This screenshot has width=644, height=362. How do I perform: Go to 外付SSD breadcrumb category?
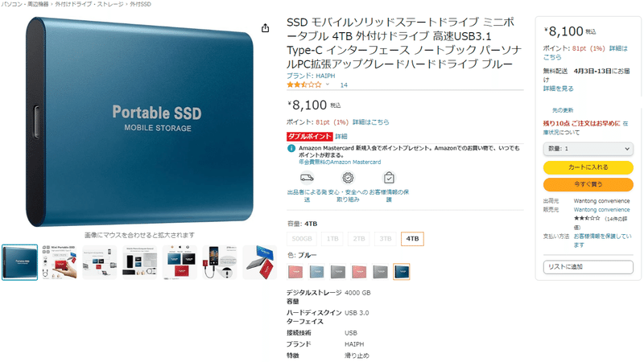tap(140, 4)
